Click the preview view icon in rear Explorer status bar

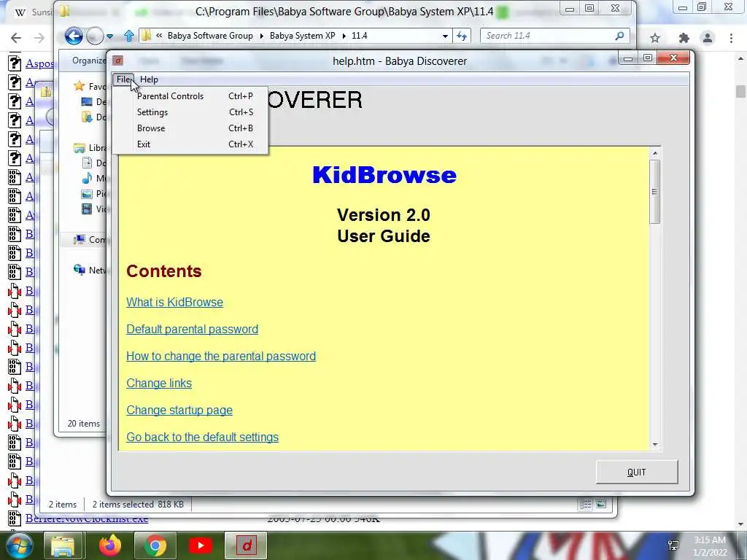[x=601, y=504]
